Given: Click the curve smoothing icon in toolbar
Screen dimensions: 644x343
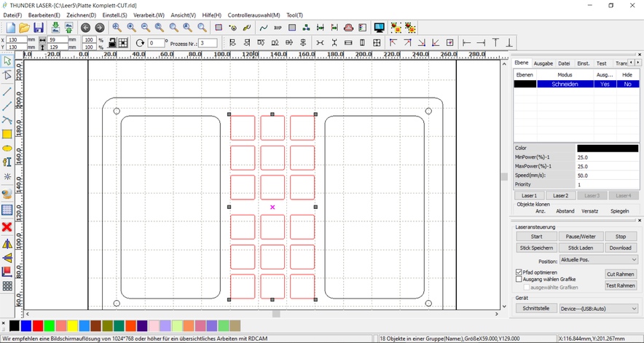Looking at the screenshot, I should click(264, 28).
